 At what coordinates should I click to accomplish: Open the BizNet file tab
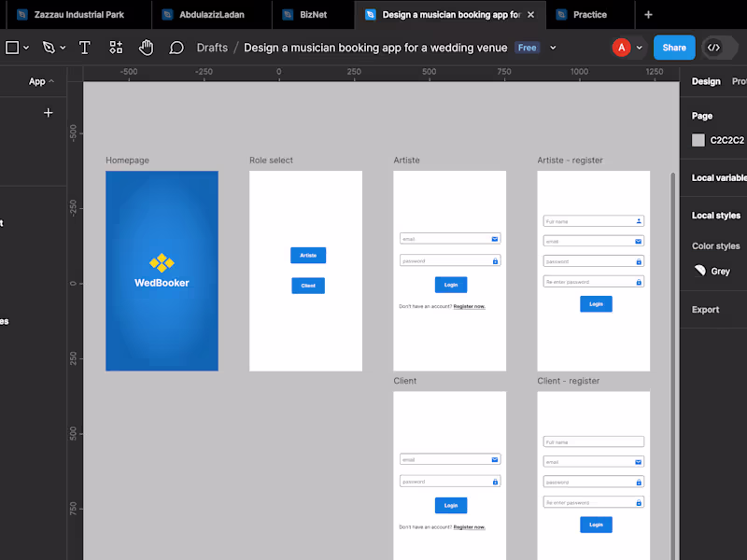pyautogui.click(x=312, y=15)
